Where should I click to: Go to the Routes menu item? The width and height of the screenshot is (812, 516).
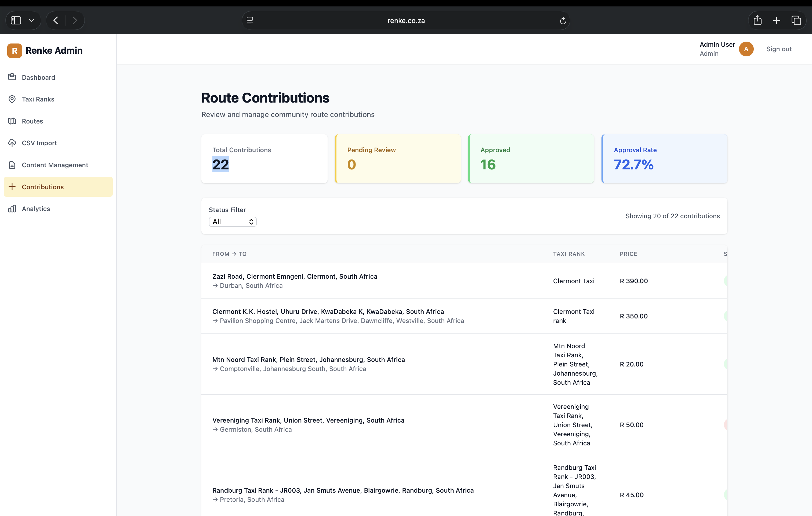tap(32, 121)
